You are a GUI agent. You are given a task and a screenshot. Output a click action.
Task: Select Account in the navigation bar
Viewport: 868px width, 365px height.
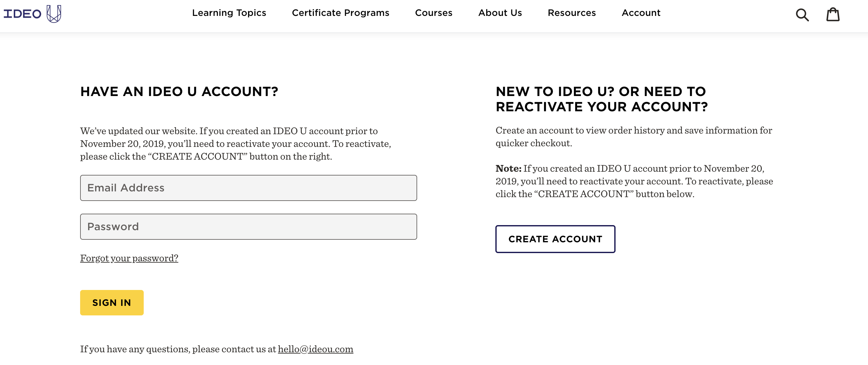click(x=641, y=13)
